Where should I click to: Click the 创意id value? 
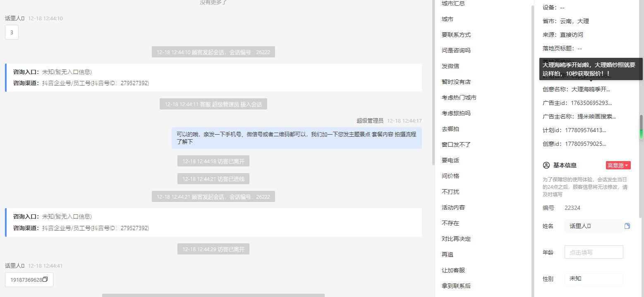coord(586,144)
